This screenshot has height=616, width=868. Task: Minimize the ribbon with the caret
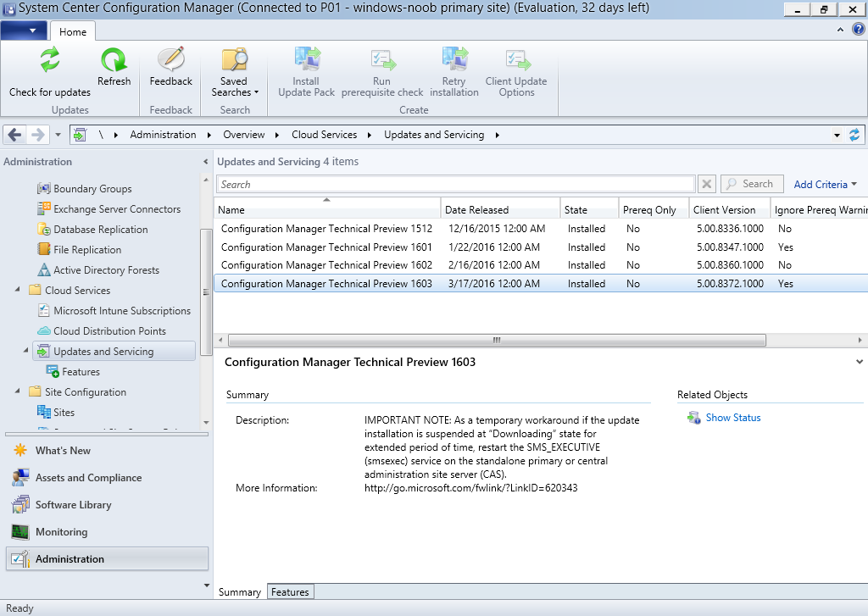point(840,30)
